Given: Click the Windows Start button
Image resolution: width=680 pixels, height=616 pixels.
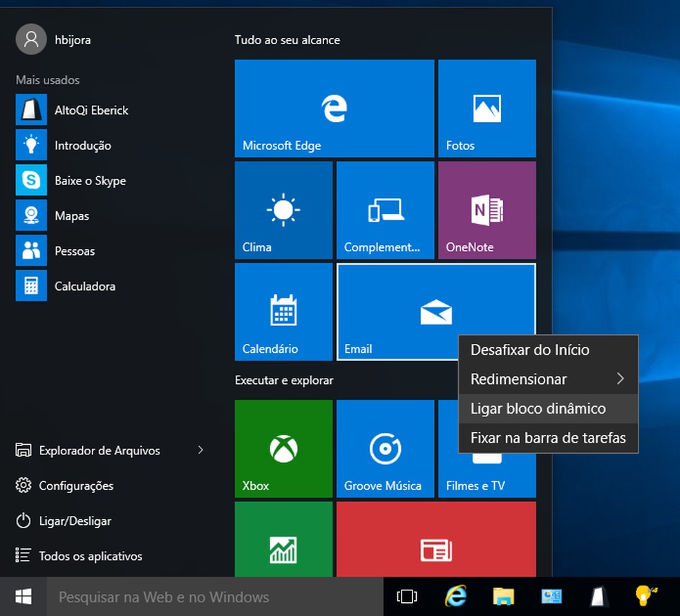Looking at the screenshot, I should [23, 597].
